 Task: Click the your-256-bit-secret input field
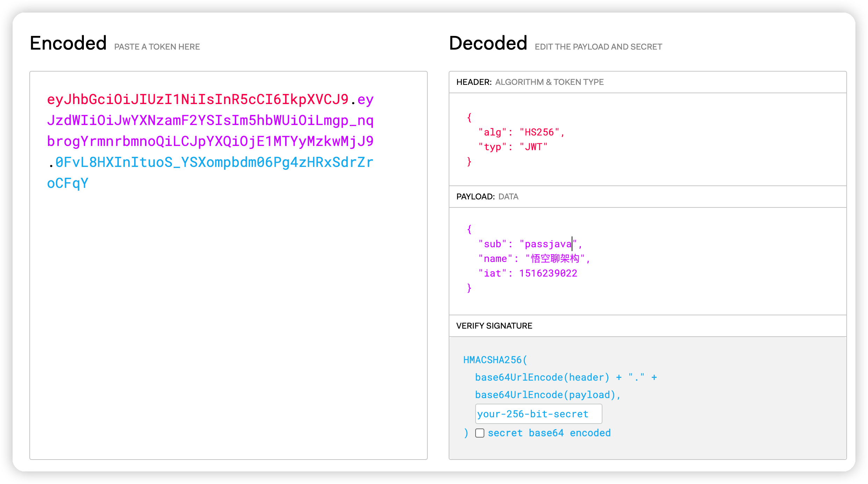tap(538, 414)
